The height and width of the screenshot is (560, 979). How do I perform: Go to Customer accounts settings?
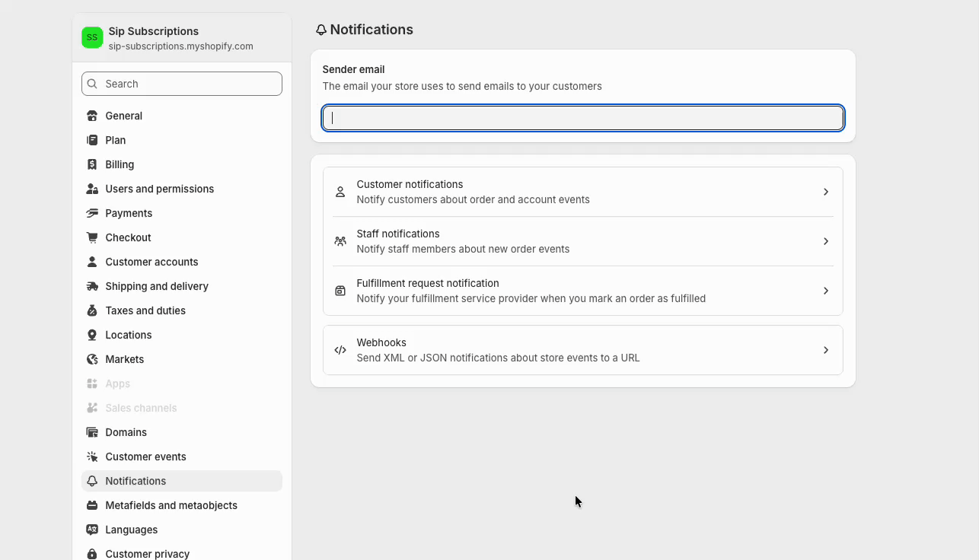tap(151, 262)
